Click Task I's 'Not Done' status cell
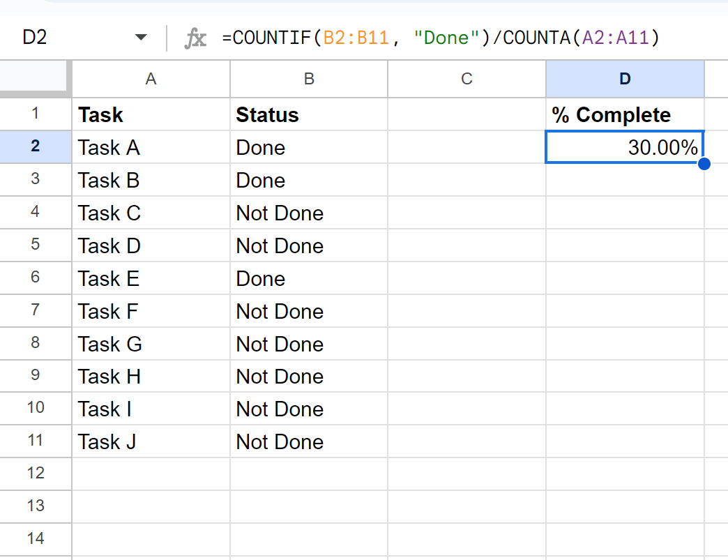728x560 pixels. pyautogui.click(x=309, y=409)
